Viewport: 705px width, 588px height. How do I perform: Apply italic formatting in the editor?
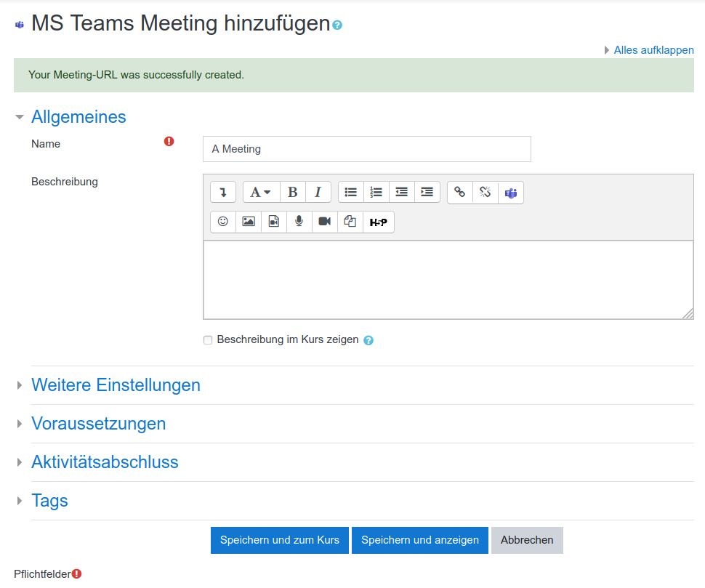318,192
